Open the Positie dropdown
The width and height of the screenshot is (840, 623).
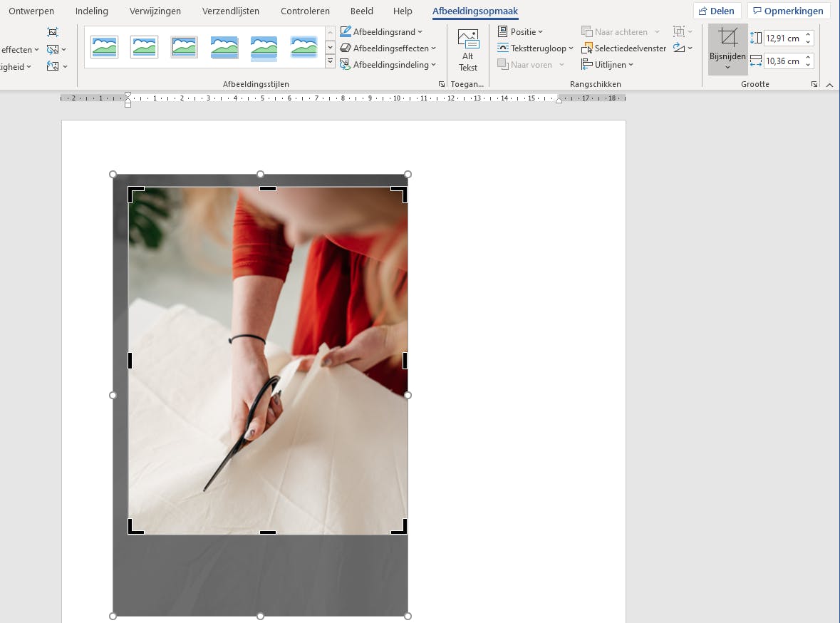pos(520,31)
